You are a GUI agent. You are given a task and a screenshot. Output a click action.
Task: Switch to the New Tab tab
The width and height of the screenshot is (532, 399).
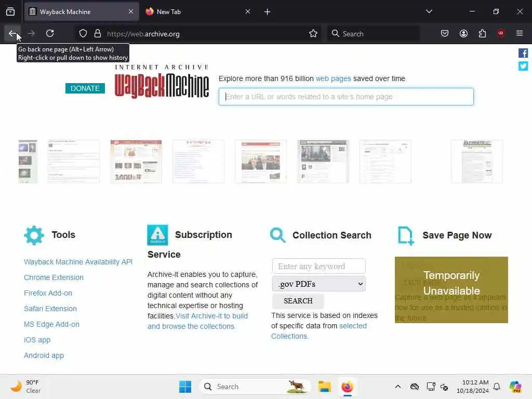[x=198, y=12]
